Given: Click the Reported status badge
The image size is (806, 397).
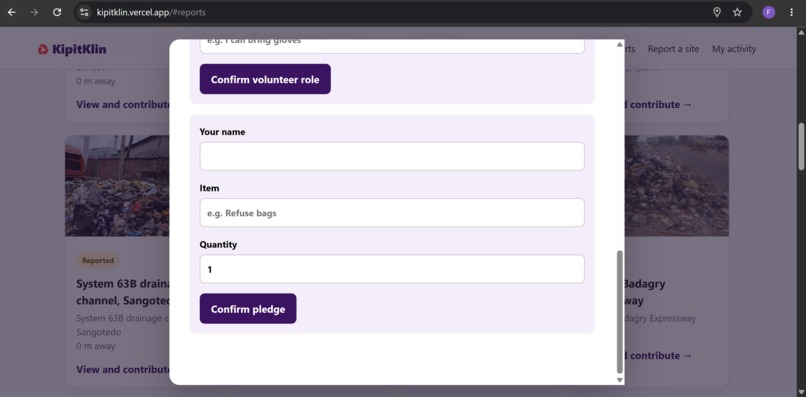Looking at the screenshot, I should [x=98, y=260].
